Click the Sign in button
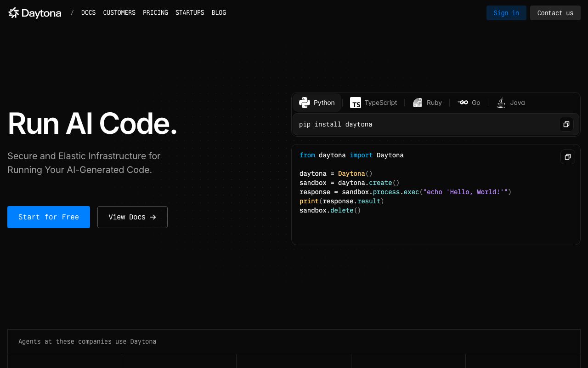The image size is (588, 368). pos(506,13)
